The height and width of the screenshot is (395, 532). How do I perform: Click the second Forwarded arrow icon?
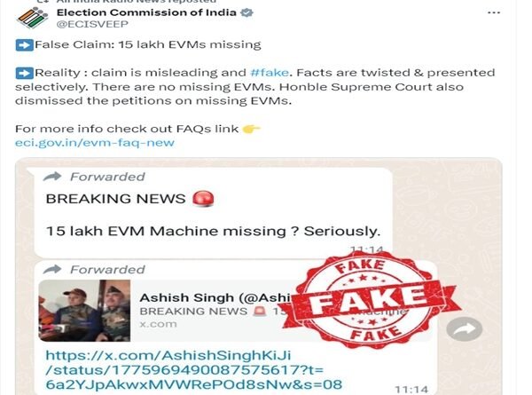coord(52,269)
